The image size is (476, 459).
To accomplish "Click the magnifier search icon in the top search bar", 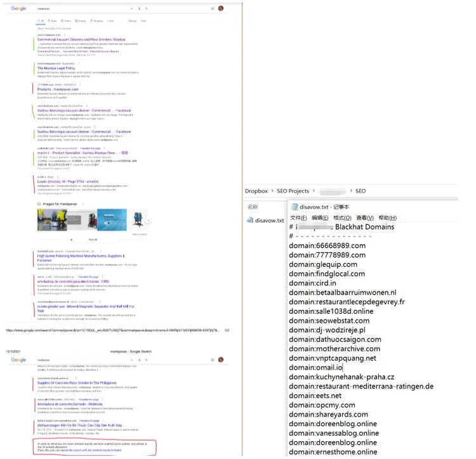I will (147, 9).
